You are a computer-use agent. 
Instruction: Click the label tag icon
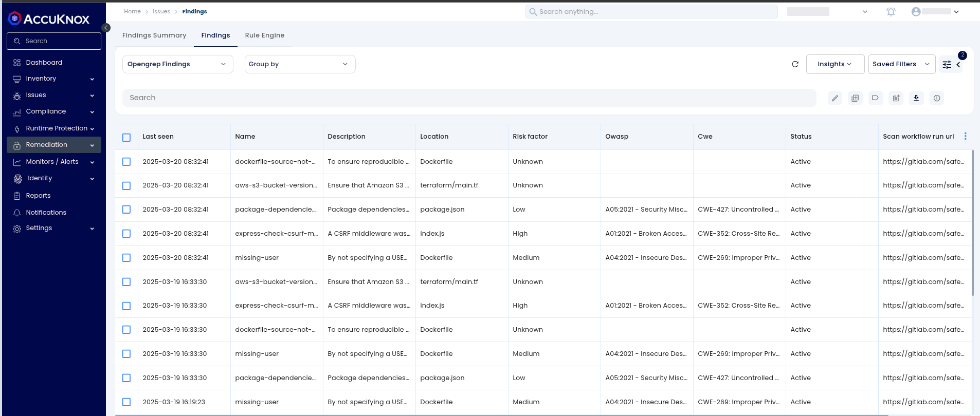coord(875,98)
